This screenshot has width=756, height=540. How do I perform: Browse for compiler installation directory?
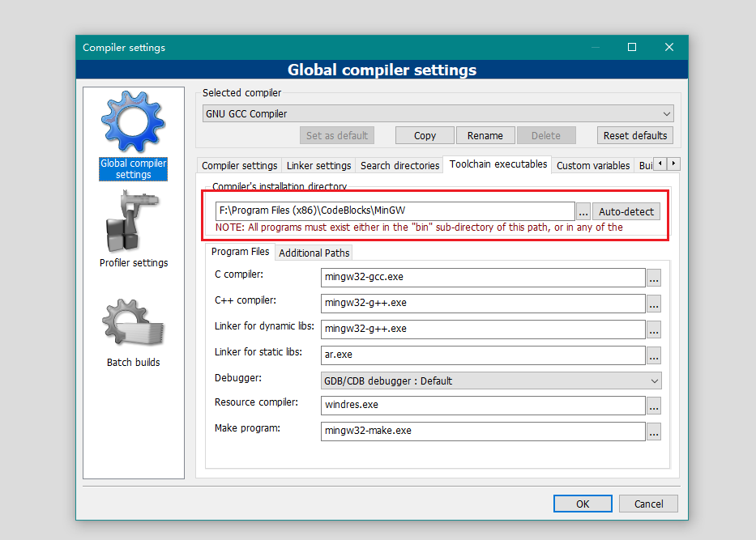(583, 211)
